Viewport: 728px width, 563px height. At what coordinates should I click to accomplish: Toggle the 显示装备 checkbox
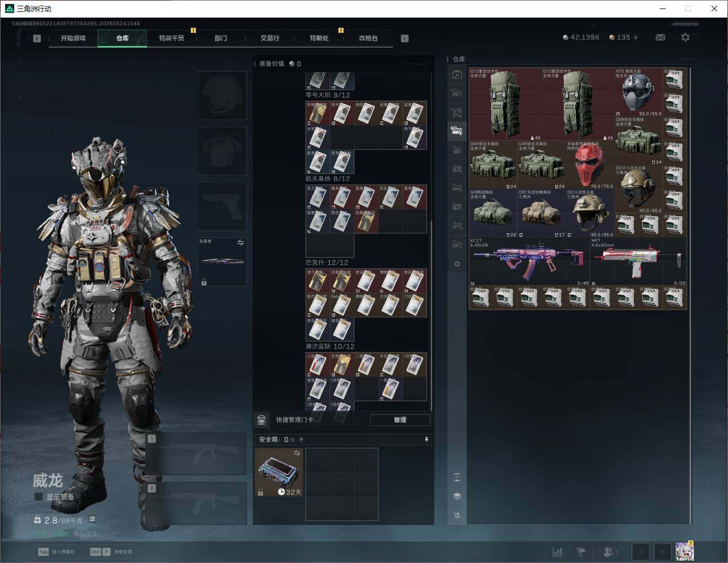39,497
